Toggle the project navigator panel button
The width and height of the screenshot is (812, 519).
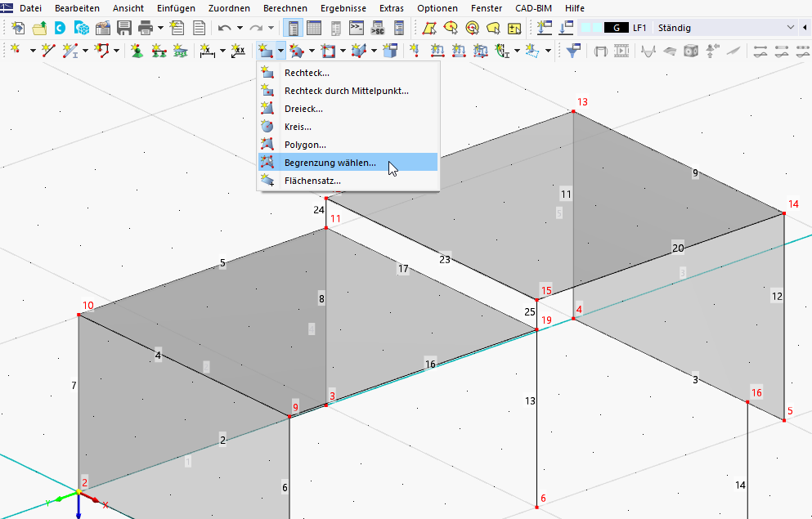coord(294,28)
